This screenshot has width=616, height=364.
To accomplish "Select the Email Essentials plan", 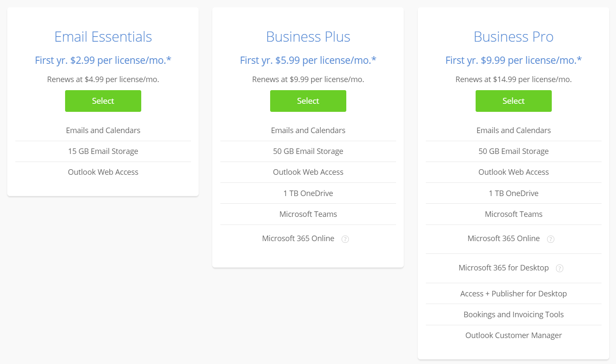I will [x=103, y=101].
